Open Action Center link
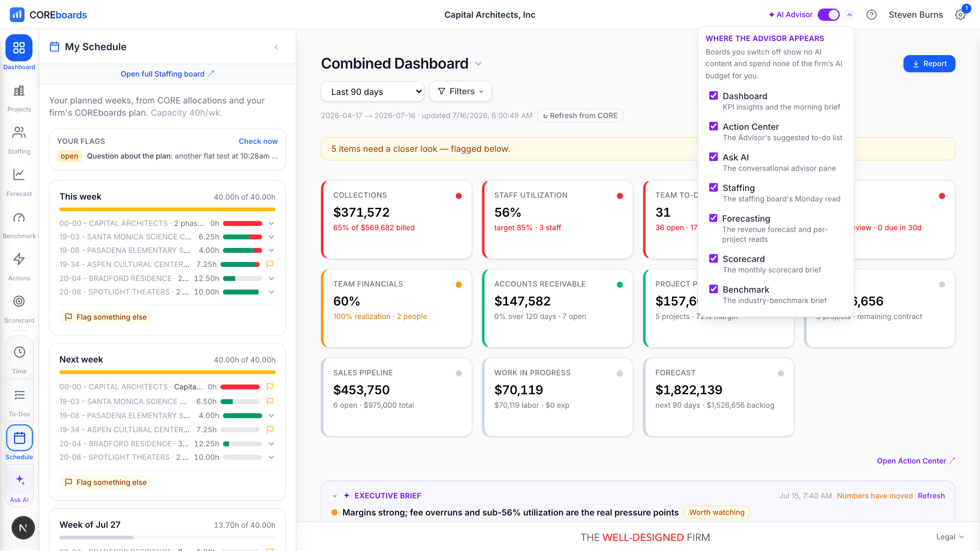This screenshot has height=551, width=980. pos(916,461)
